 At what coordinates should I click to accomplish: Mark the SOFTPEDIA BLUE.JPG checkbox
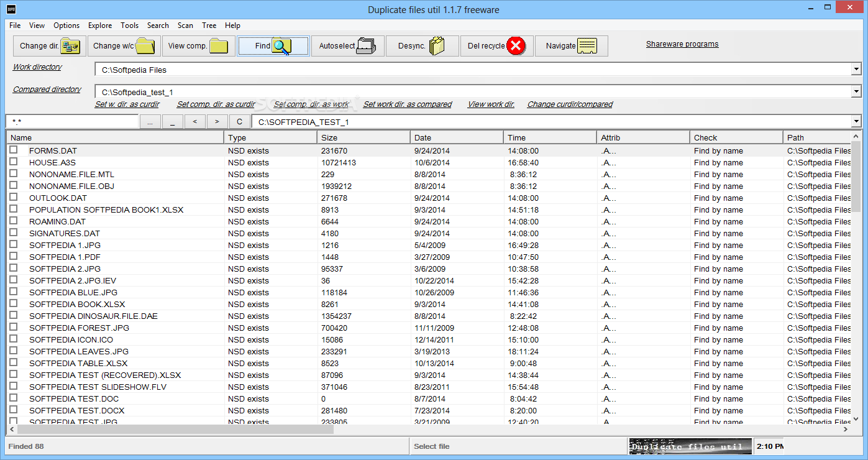tap(14, 292)
